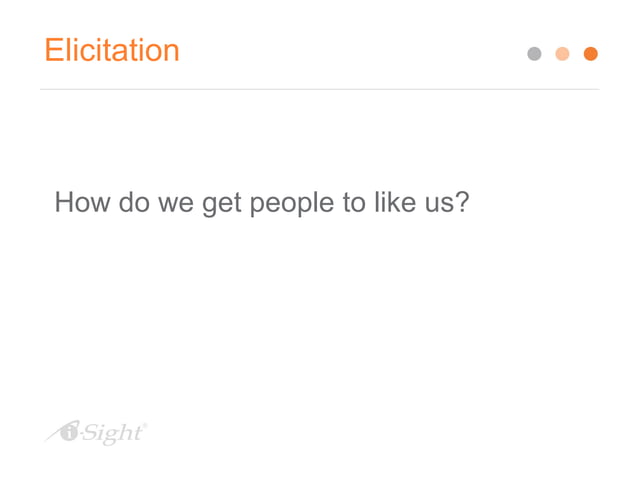Click the capital "E" of Elicitation
The width and height of the screenshot is (638, 478).
pos(53,50)
